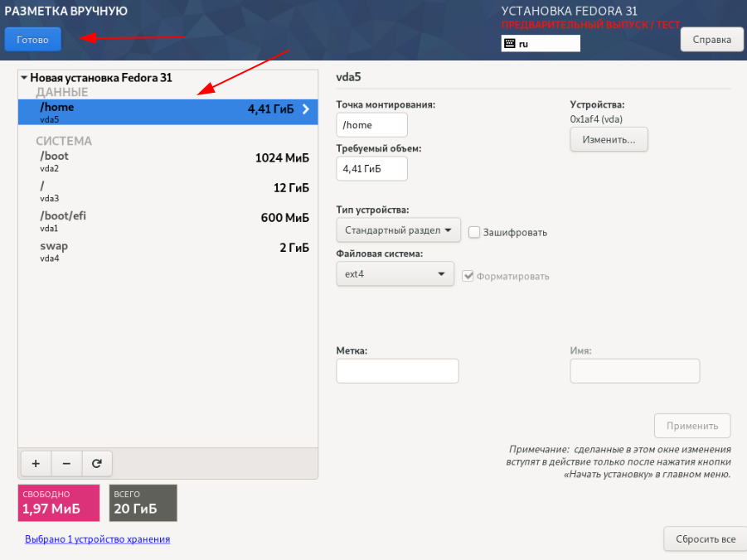The width and height of the screenshot is (747, 560).
Task: Remove selected partition using the minus icon
Action: coord(65,463)
